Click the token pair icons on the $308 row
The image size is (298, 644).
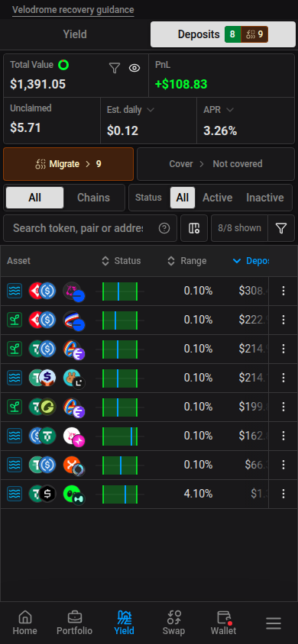42,291
